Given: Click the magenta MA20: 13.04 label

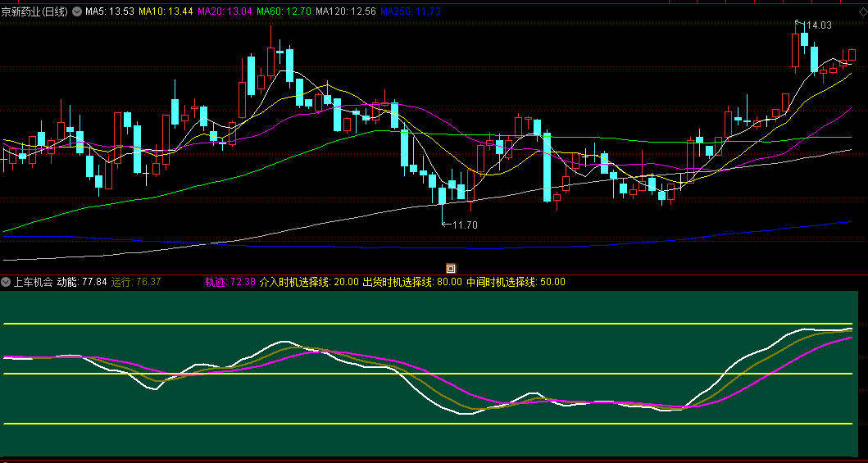Looking at the screenshot, I should click(x=225, y=11).
